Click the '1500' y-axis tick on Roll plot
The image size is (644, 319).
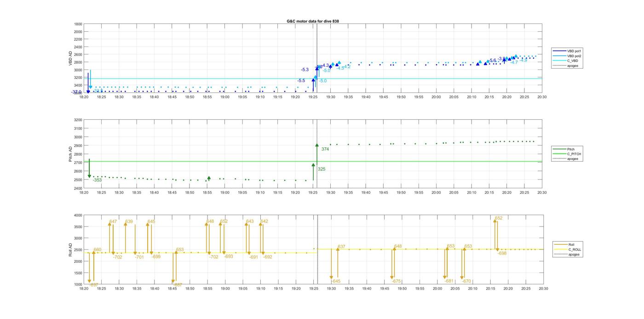click(x=78, y=273)
